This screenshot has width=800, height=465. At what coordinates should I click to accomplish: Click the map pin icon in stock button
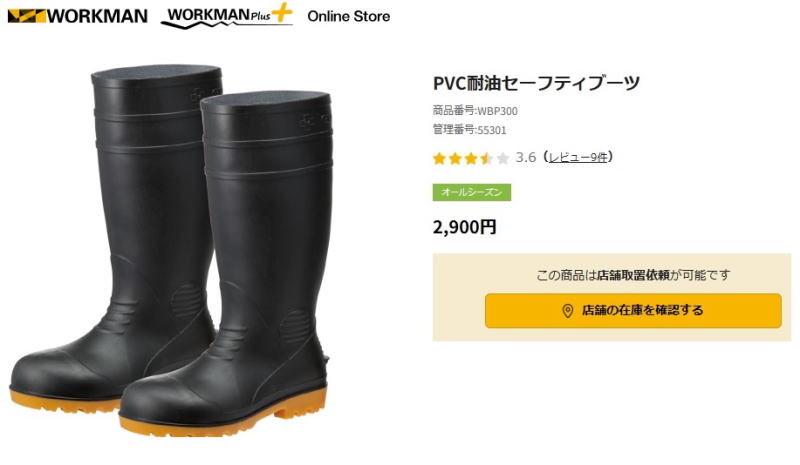pyautogui.click(x=567, y=311)
